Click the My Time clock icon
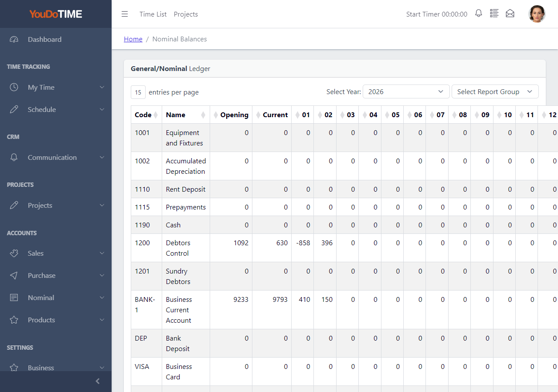This screenshot has height=392, width=558. coord(14,87)
